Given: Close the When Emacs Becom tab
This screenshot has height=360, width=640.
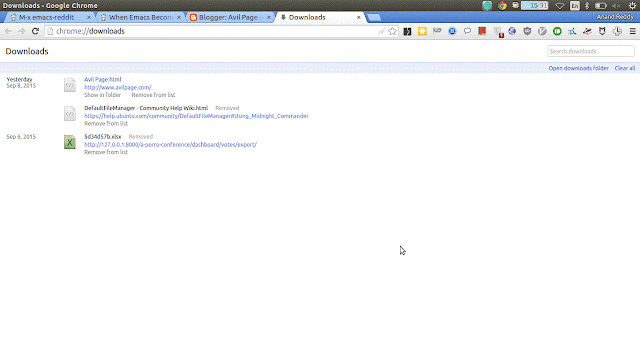Looking at the screenshot, I should tap(179, 17).
